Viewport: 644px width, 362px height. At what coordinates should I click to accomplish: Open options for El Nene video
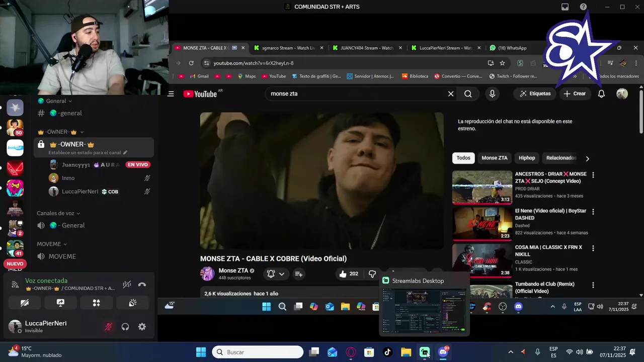click(x=593, y=212)
